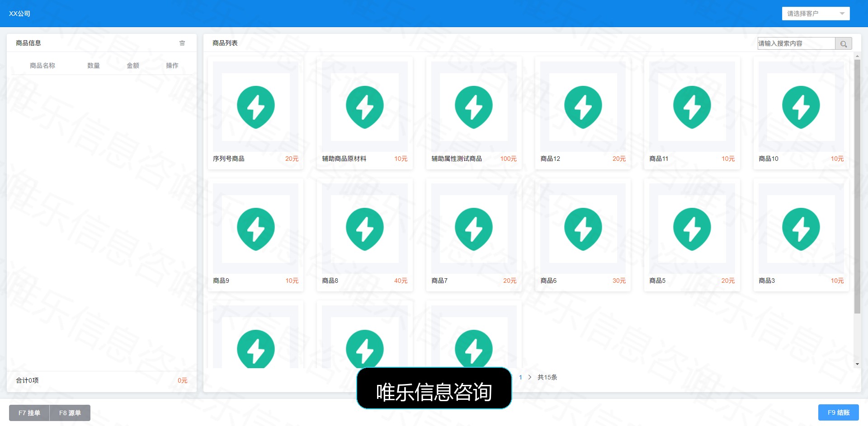The width and height of the screenshot is (868, 426).
Task: Click the F8 源单 button
Action: (70, 413)
